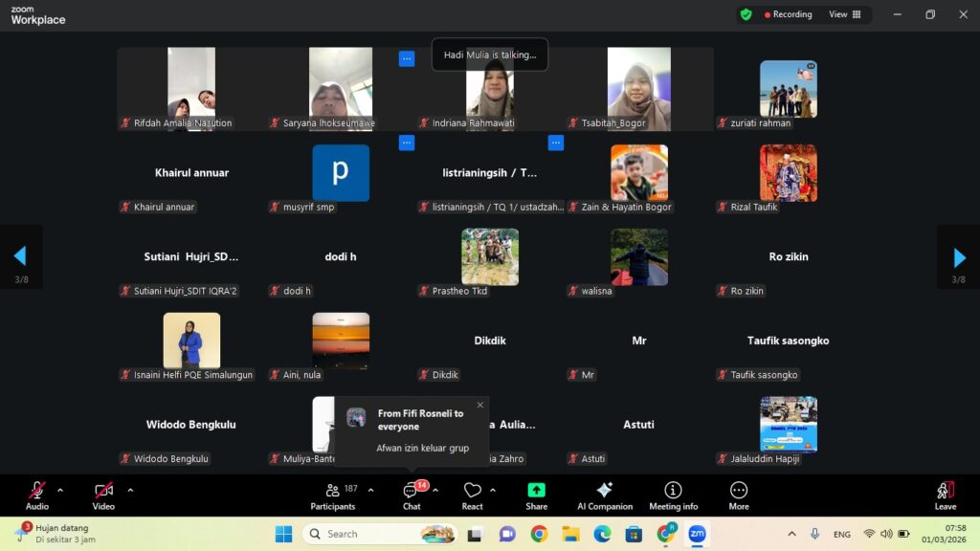The width and height of the screenshot is (980, 551).
Task: Expand the React options arrow
Action: 493,491
